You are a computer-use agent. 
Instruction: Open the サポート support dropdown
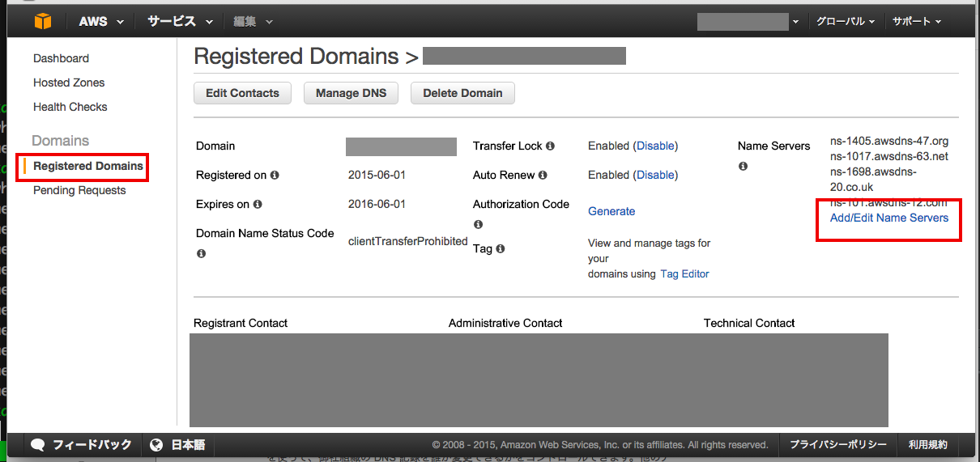click(917, 22)
